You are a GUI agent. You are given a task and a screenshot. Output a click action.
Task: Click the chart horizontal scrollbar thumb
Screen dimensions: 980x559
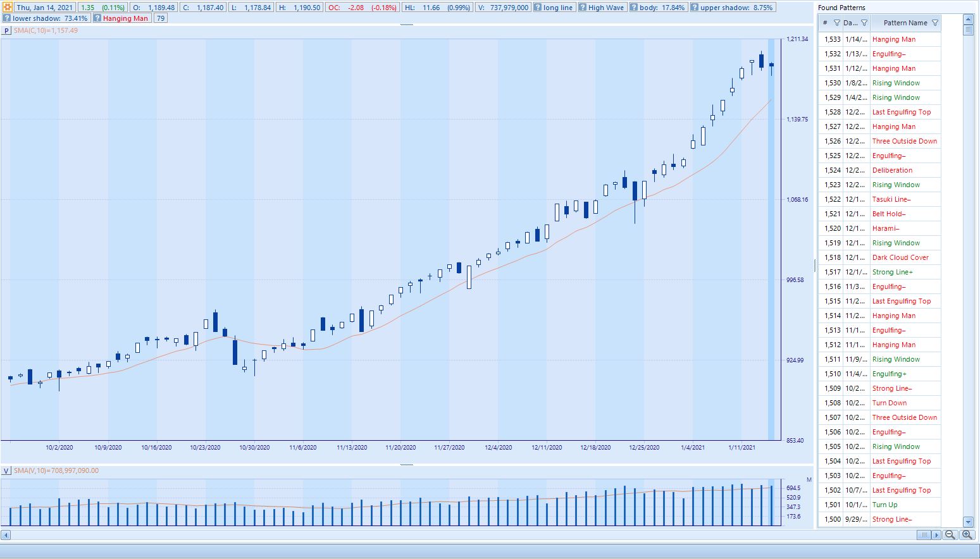924,535
